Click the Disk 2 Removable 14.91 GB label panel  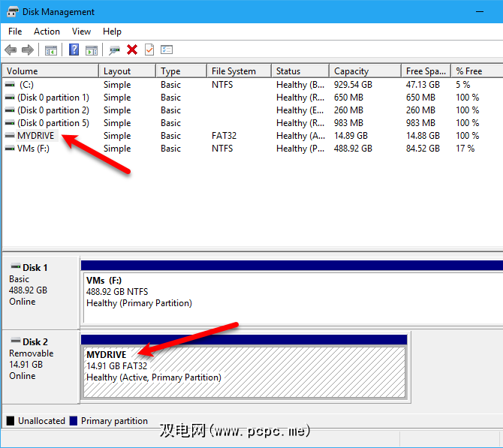click(x=41, y=367)
